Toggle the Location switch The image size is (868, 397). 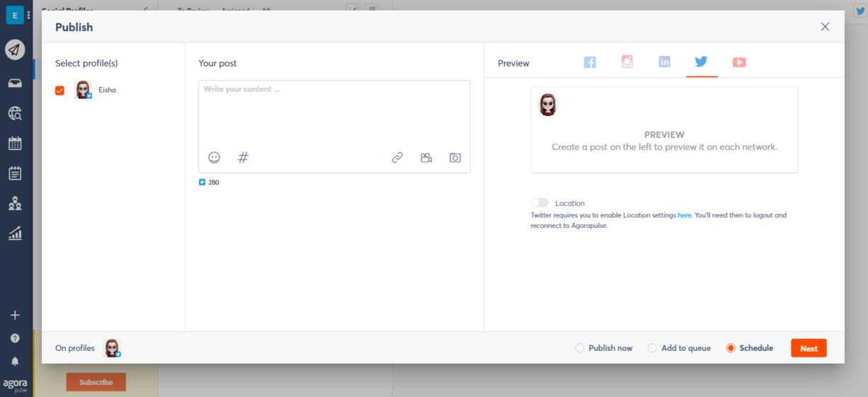[539, 203]
